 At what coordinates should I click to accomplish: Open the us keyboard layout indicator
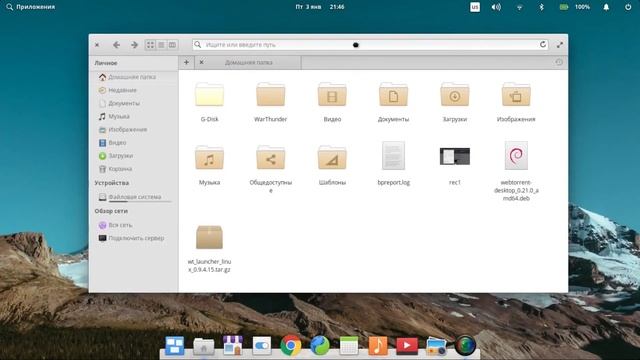[x=475, y=7]
